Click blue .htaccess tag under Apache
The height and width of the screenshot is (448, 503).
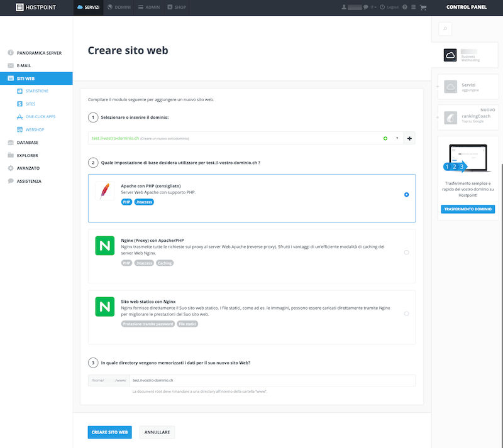click(x=144, y=202)
